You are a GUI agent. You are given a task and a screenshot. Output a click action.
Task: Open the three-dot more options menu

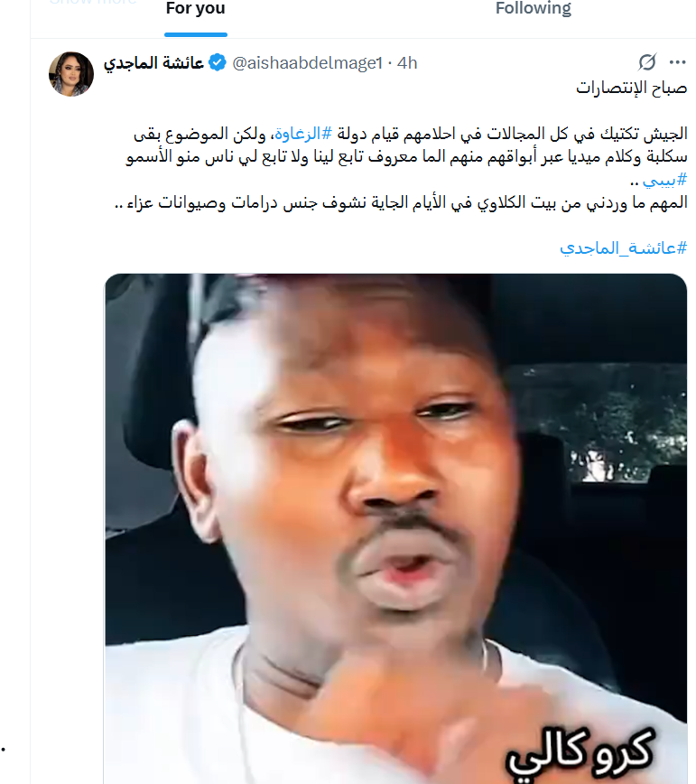point(678,62)
